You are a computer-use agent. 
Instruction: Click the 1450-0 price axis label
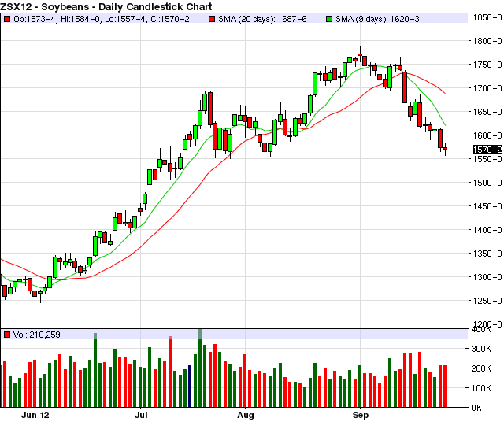[487, 206]
